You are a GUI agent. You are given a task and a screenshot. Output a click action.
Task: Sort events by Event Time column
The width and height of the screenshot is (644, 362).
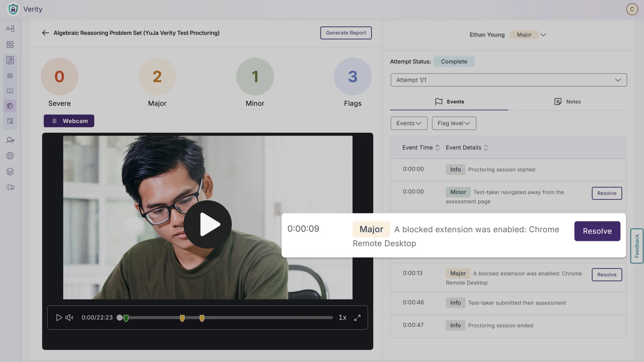click(x=437, y=148)
